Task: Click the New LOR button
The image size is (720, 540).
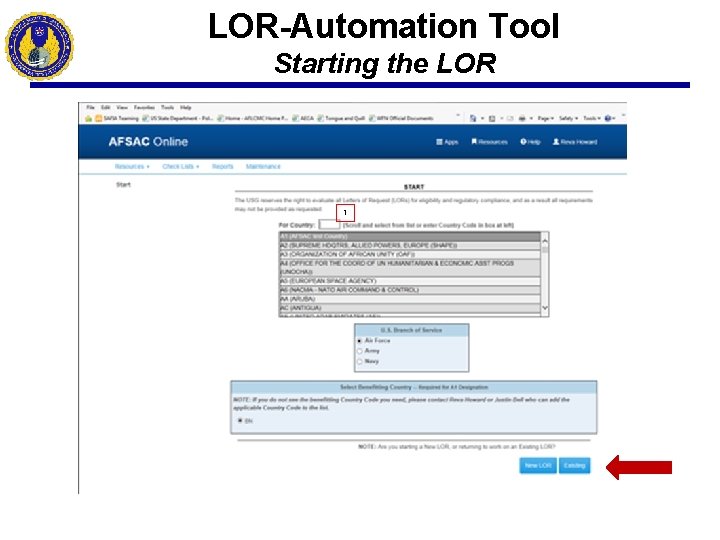Action: [x=538, y=466]
